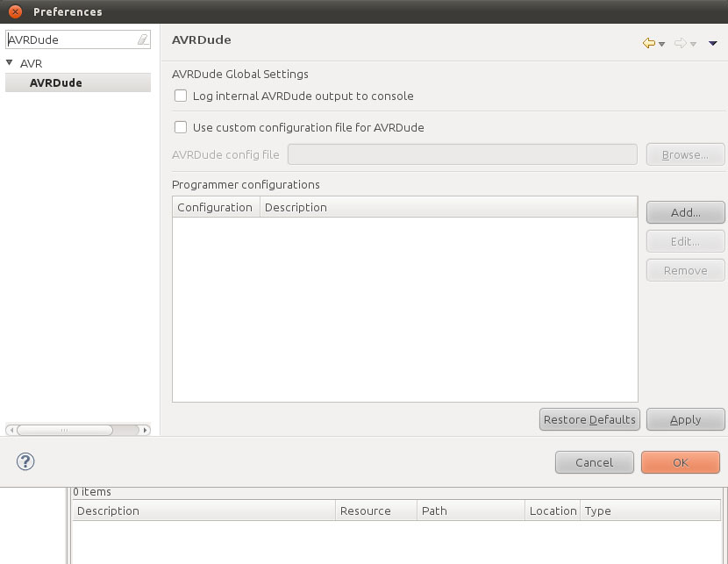Close the Preferences window
This screenshot has width=728, height=564.
pyautogui.click(x=15, y=11)
